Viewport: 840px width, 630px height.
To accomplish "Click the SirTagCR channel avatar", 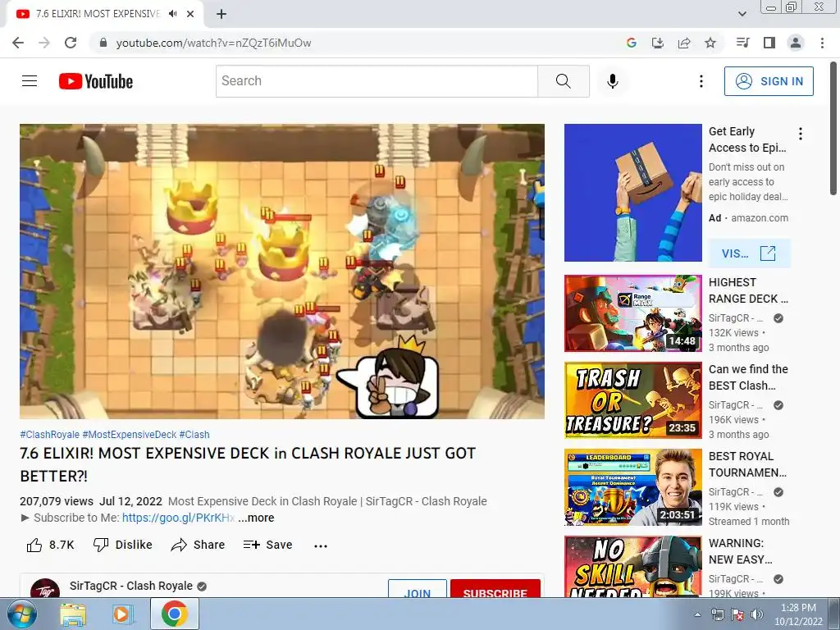I will pyautogui.click(x=45, y=589).
